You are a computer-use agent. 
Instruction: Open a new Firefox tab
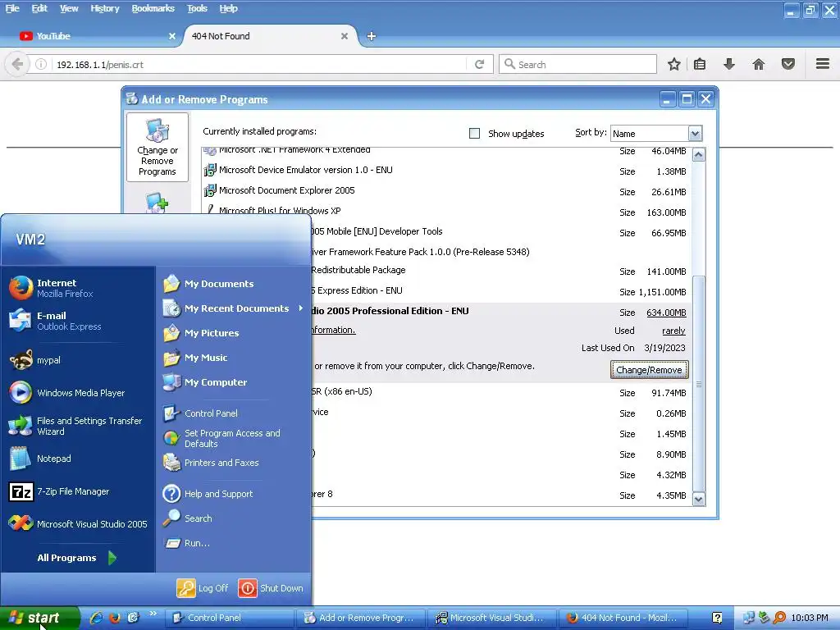(x=372, y=36)
